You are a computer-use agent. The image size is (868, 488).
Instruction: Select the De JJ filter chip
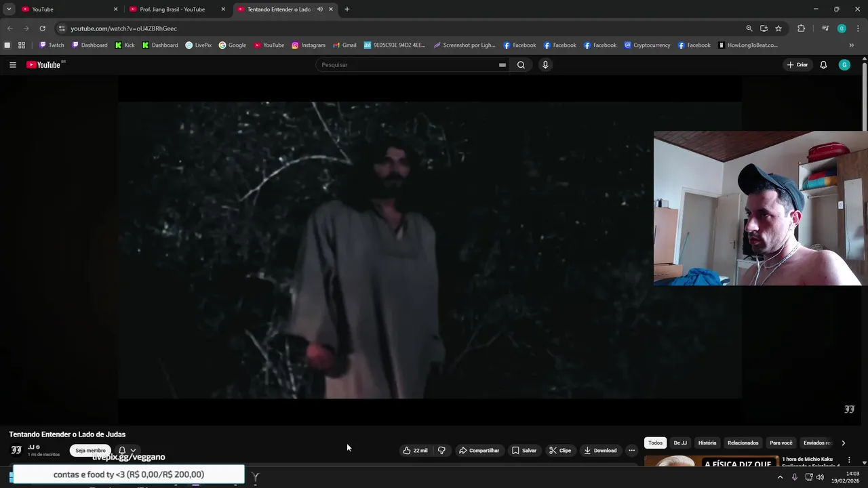pos(680,443)
